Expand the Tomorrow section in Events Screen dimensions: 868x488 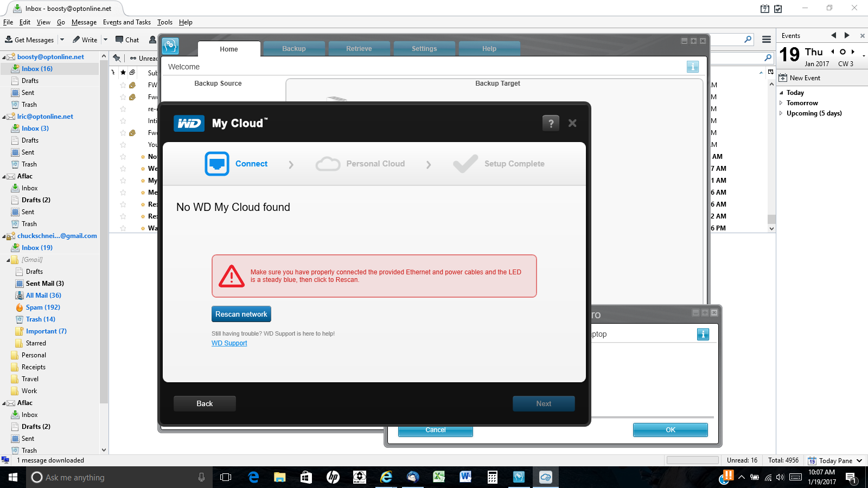781,103
